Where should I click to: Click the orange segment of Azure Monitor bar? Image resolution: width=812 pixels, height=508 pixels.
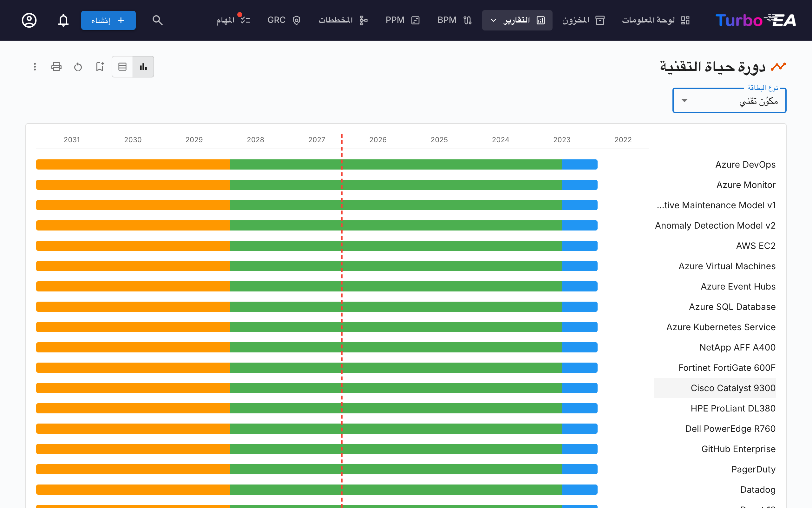[x=133, y=185]
